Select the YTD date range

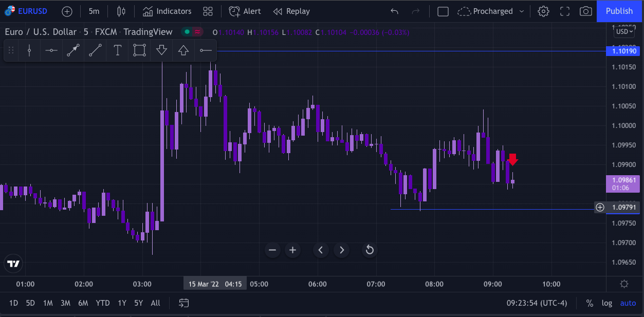click(103, 303)
